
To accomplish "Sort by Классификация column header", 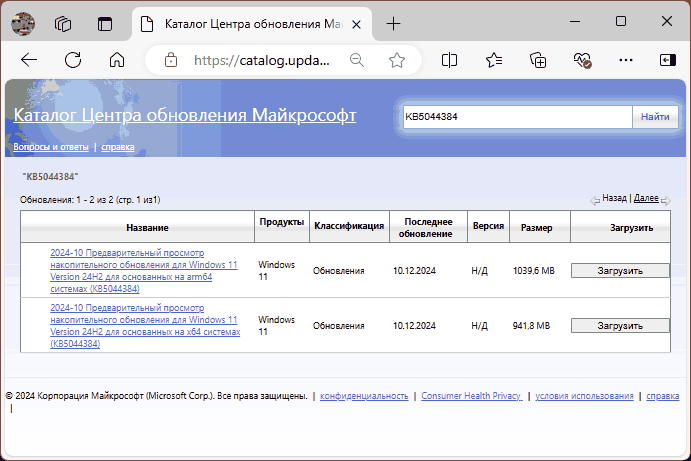I will (349, 226).
